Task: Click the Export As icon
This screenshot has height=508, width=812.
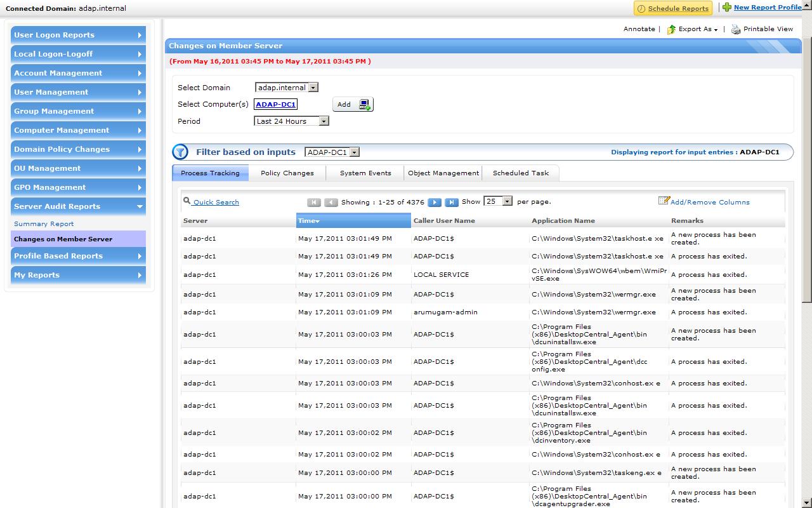Action: (x=671, y=29)
